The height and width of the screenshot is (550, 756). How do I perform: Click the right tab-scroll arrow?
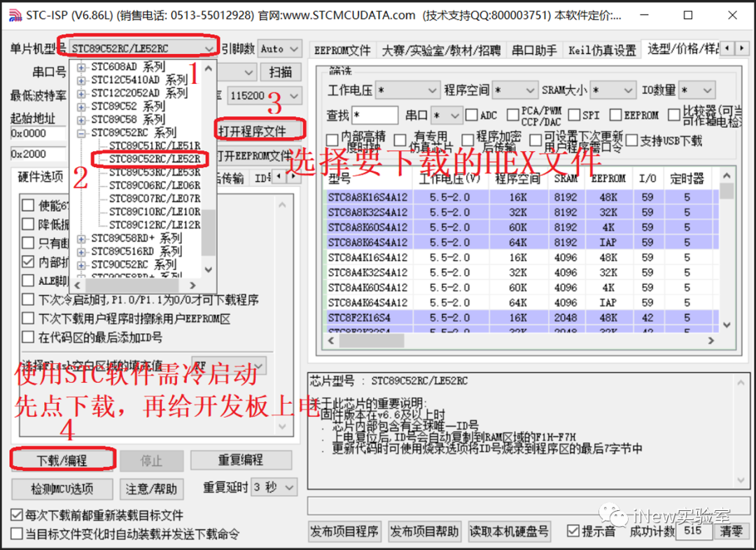tap(741, 48)
